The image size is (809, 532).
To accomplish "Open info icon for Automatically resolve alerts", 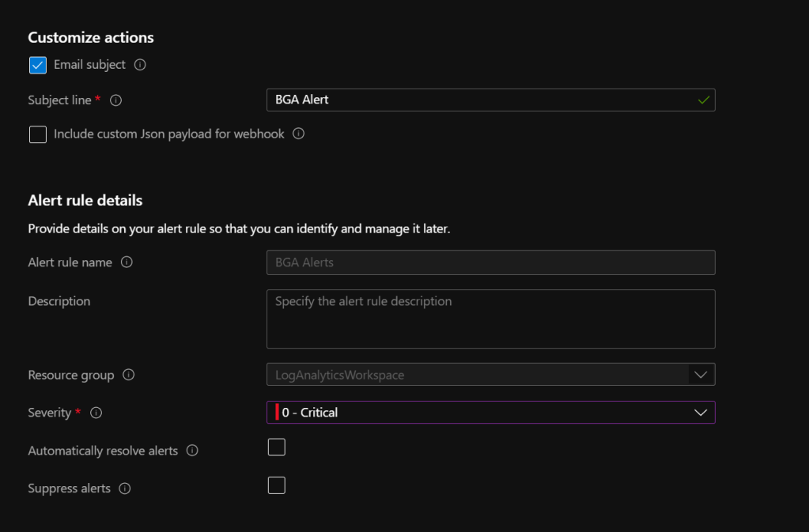I will pyautogui.click(x=192, y=451).
